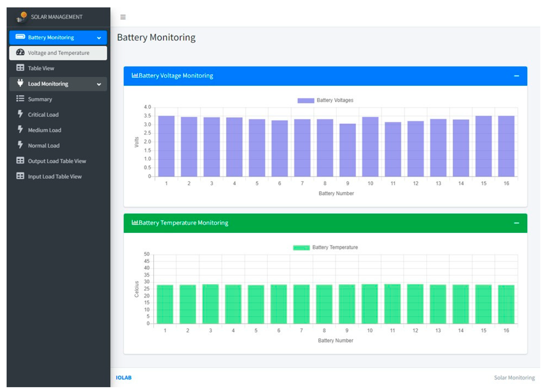Click the Volts axis label
Screen dimensions: 548x392
pyautogui.click(x=137, y=142)
